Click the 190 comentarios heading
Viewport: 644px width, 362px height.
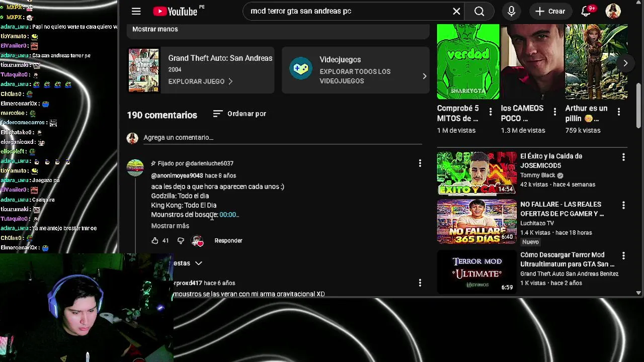tap(162, 115)
